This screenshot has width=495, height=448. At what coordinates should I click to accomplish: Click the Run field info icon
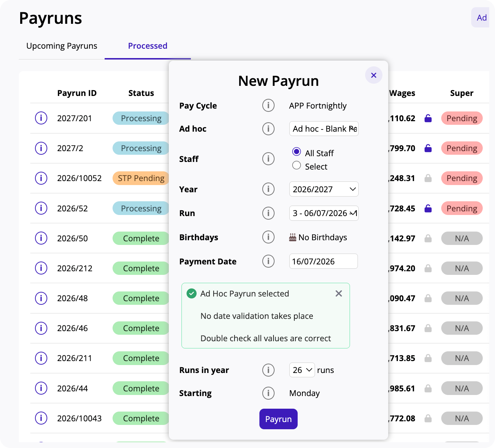click(268, 213)
